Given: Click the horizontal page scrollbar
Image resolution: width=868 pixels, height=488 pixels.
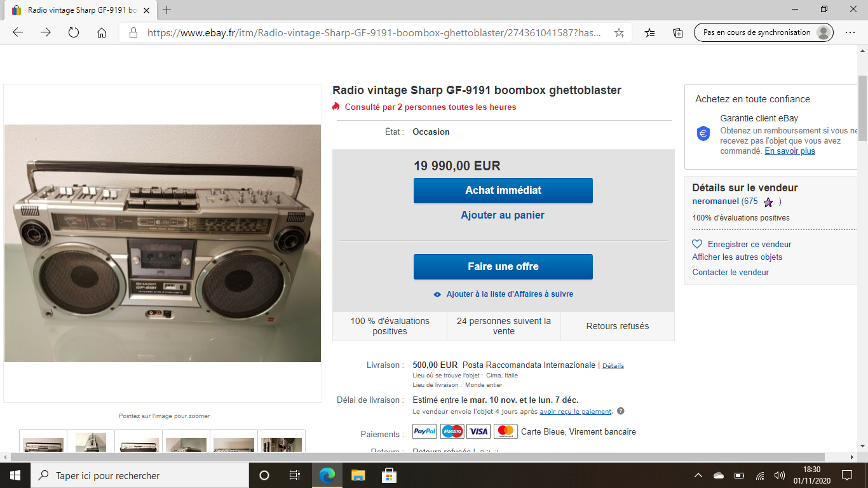Looking at the screenshot, I should coord(417,457).
